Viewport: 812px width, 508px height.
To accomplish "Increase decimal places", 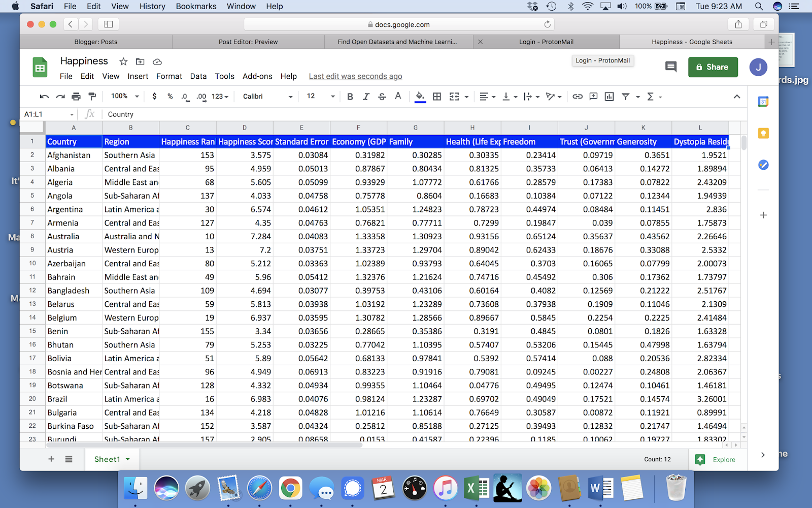I will pyautogui.click(x=201, y=97).
